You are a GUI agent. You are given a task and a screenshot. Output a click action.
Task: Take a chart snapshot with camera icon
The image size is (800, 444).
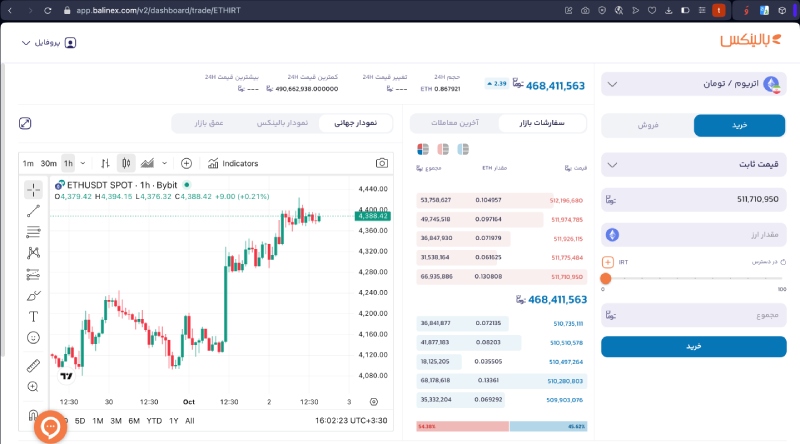[381, 163]
